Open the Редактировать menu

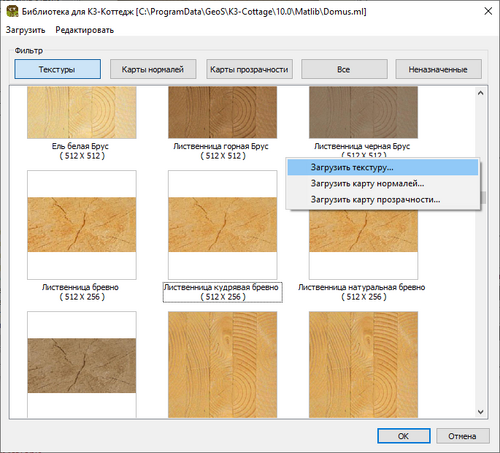pos(85,30)
